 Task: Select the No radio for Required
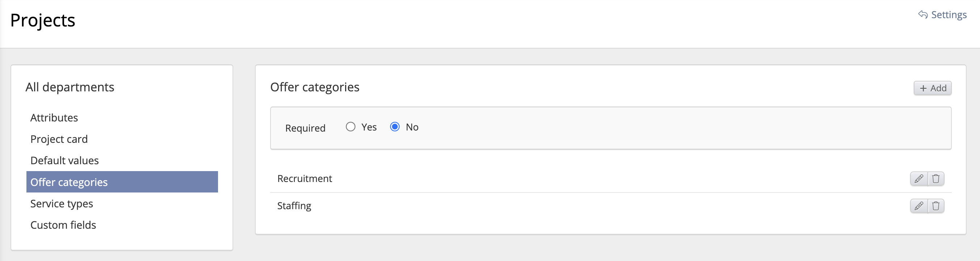coord(394,127)
